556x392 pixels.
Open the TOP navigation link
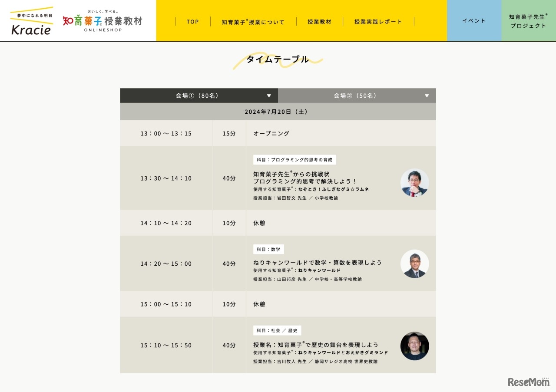[192, 21]
